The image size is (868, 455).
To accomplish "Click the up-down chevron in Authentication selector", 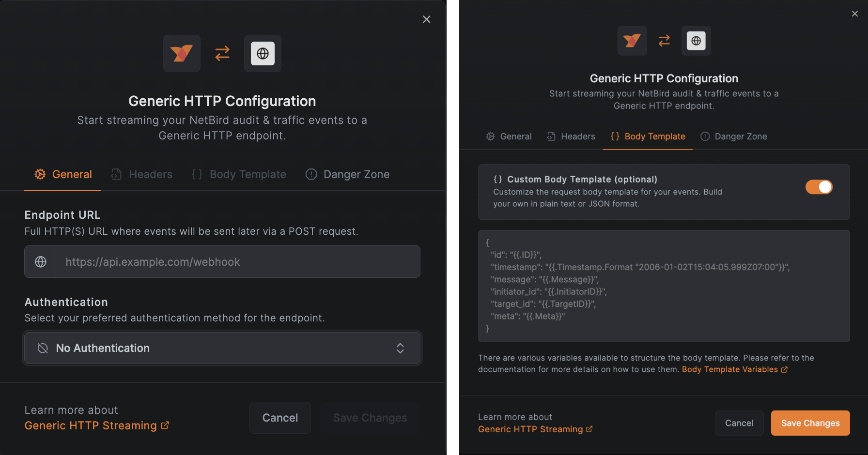I will [x=400, y=348].
